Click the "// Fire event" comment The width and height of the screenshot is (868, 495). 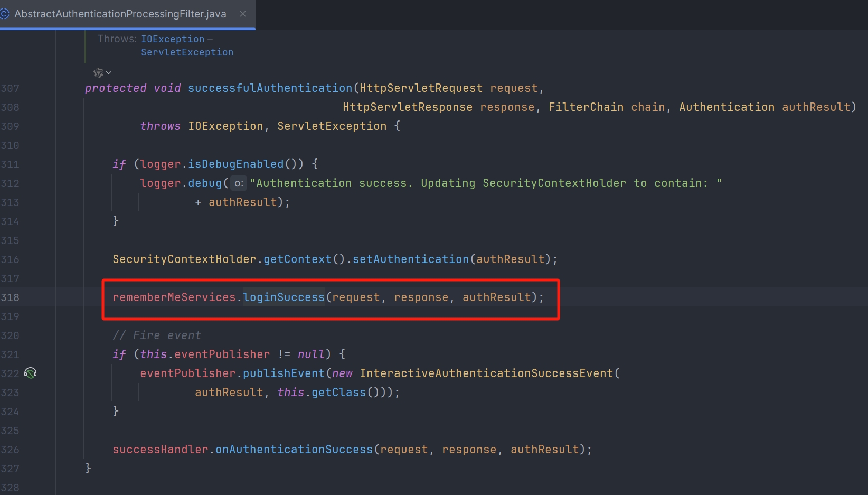tap(157, 335)
